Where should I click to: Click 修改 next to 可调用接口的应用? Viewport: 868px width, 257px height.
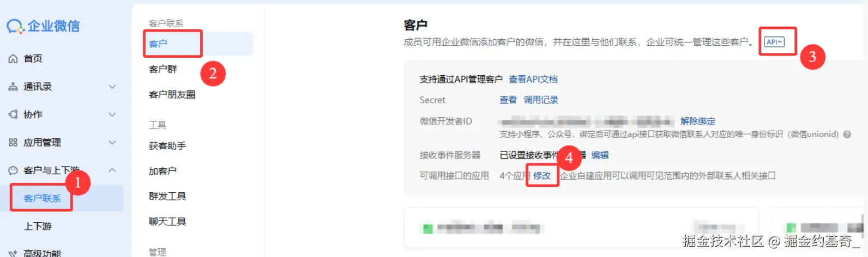click(x=542, y=175)
